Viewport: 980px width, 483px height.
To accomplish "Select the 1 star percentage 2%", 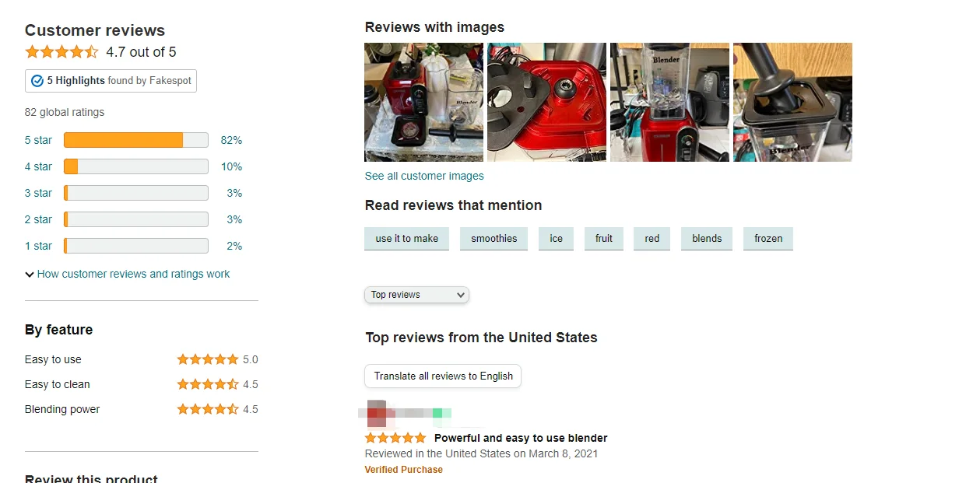I will pyautogui.click(x=234, y=246).
